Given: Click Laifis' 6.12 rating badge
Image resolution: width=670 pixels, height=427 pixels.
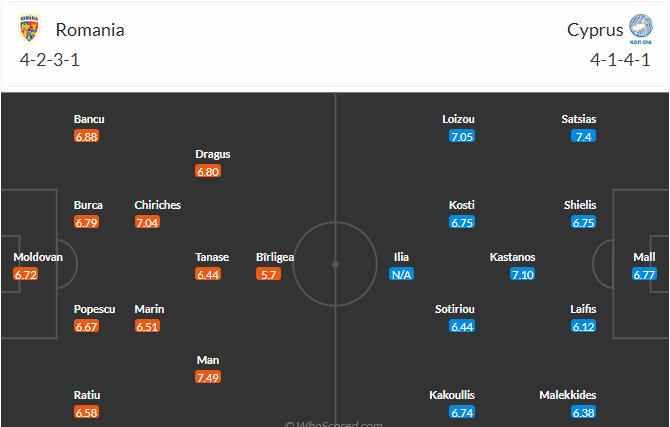Looking at the screenshot, I should click(583, 326).
